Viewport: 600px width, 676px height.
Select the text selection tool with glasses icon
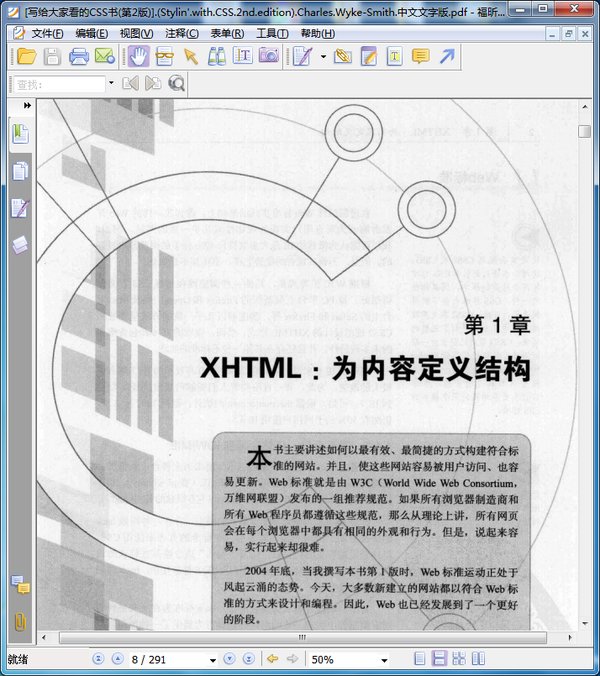164,56
